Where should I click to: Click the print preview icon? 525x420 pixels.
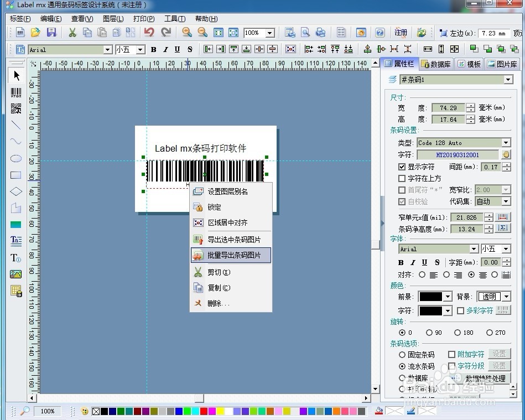[x=305, y=33]
